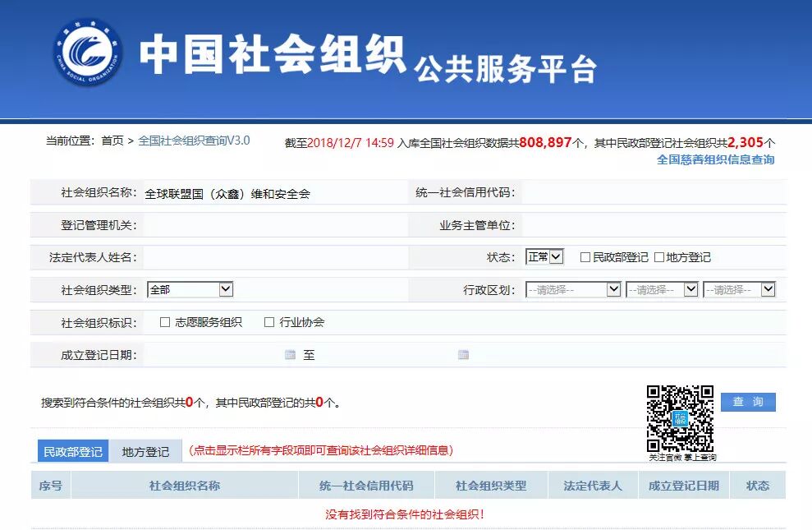Click the end date field after 至
This screenshot has height=530, width=812.
[x=388, y=355]
